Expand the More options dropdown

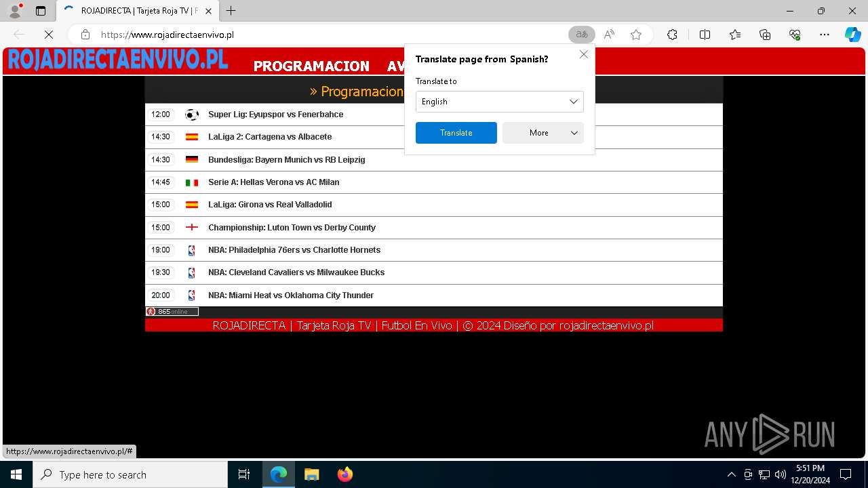point(543,133)
